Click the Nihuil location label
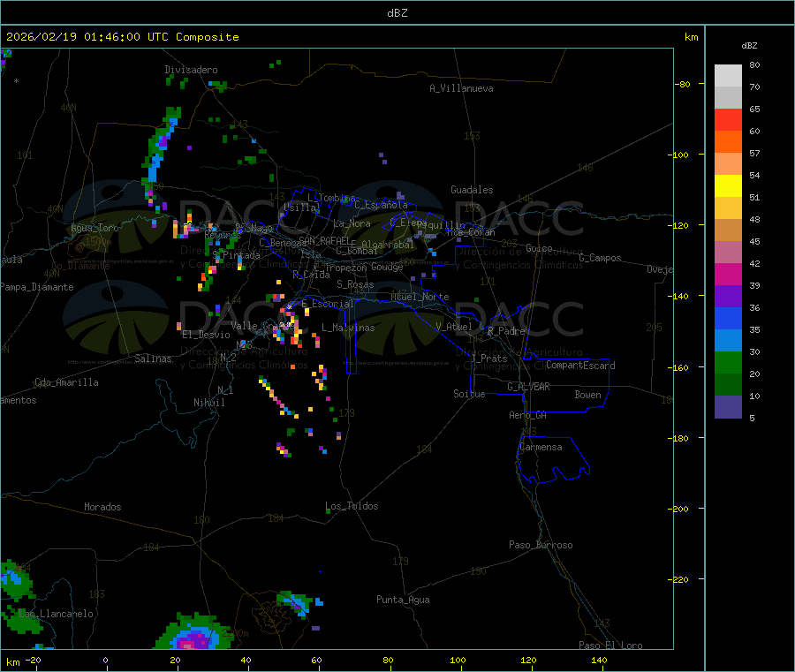The height and width of the screenshot is (672, 795). pyautogui.click(x=208, y=403)
